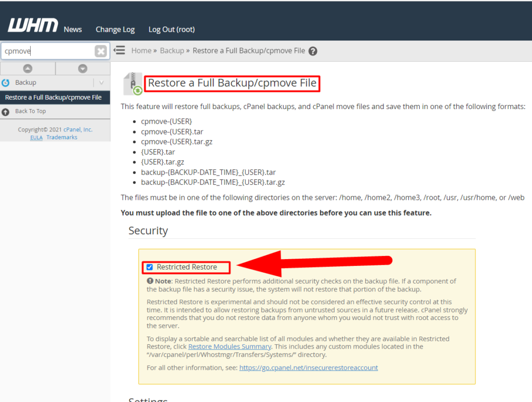
Task: Open the EULA link
Action: [36, 138]
